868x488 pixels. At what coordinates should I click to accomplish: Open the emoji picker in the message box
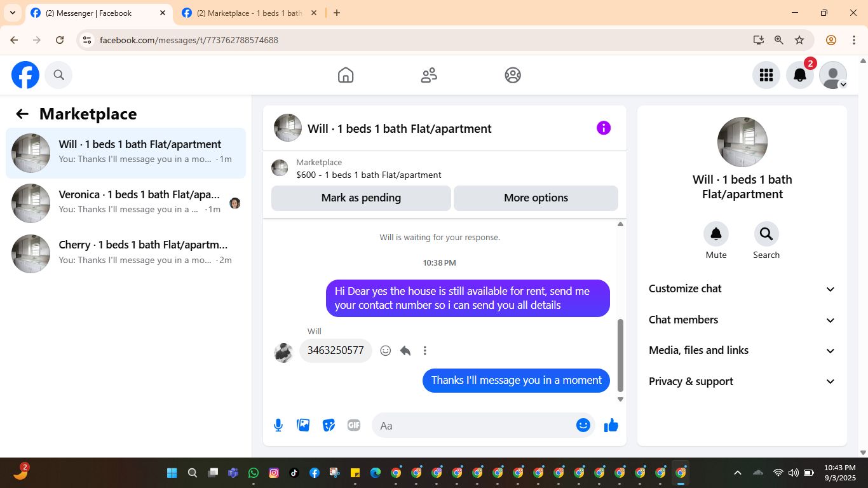tap(583, 425)
